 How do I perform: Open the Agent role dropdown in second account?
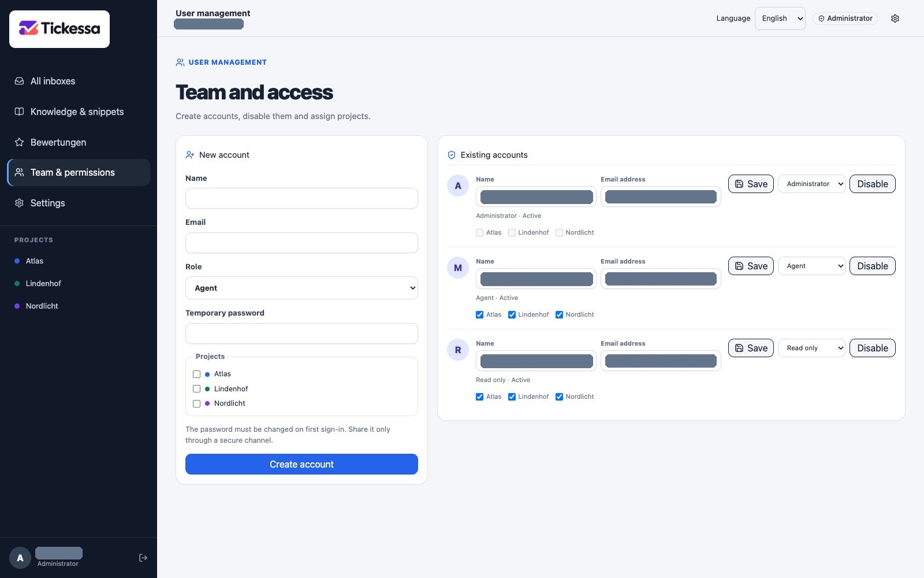point(812,266)
